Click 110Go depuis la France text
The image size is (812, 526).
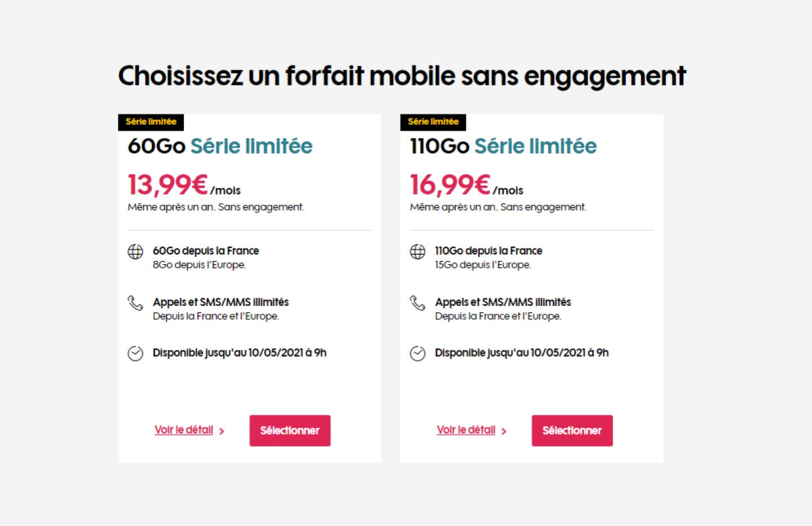click(488, 251)
